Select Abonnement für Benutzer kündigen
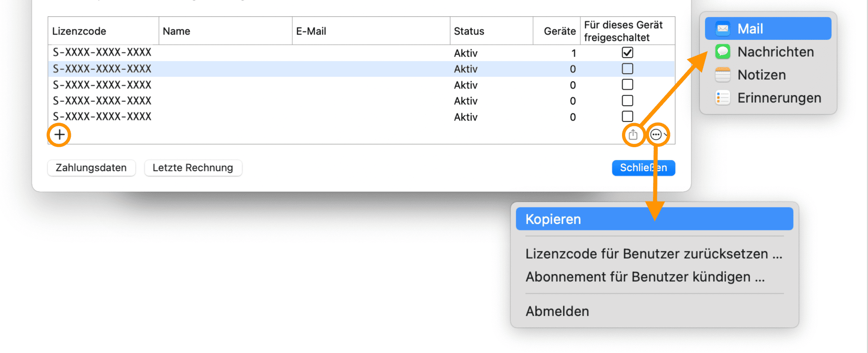The width and height of the screenshot is (868, 353). [x=645, y=277]
